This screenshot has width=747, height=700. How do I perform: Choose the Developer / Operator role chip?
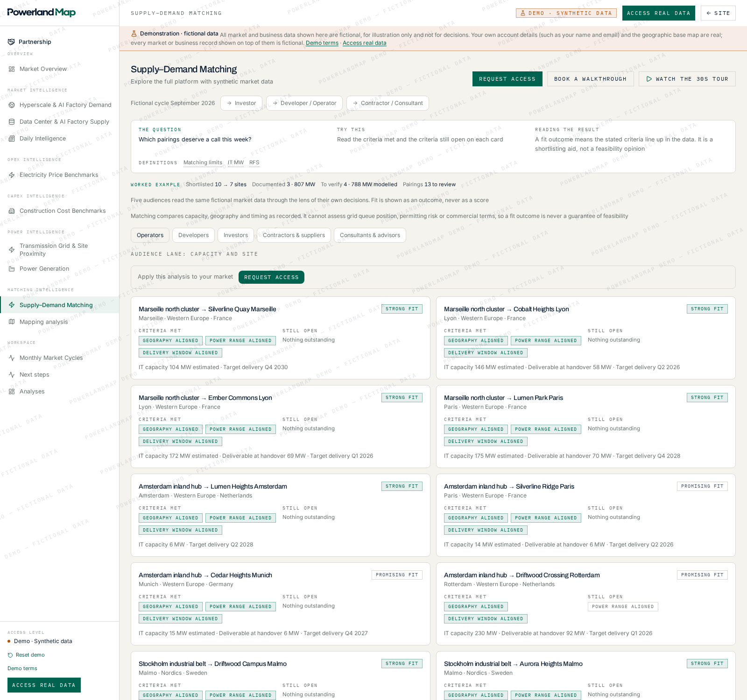click(304, 103)
